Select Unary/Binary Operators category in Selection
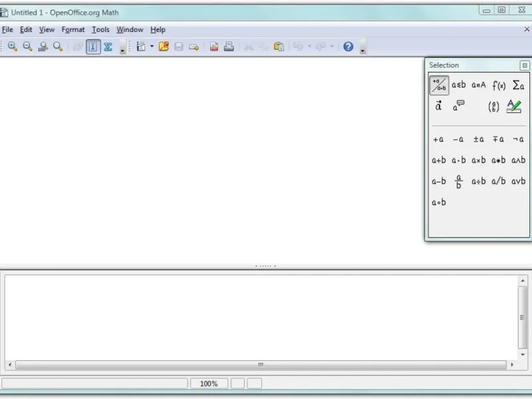This screenshot has width=532, height=399. (439, 85)
